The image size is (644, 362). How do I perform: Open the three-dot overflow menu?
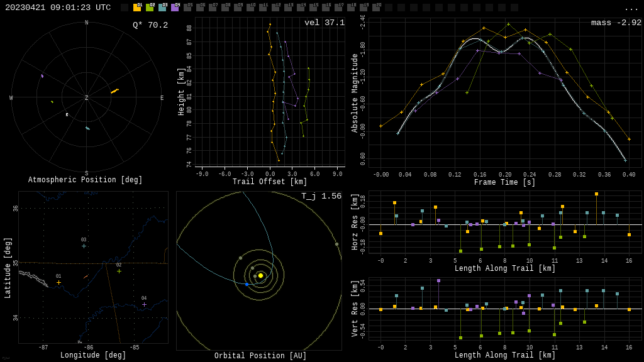pyautogui.click(x=631, y=8)
